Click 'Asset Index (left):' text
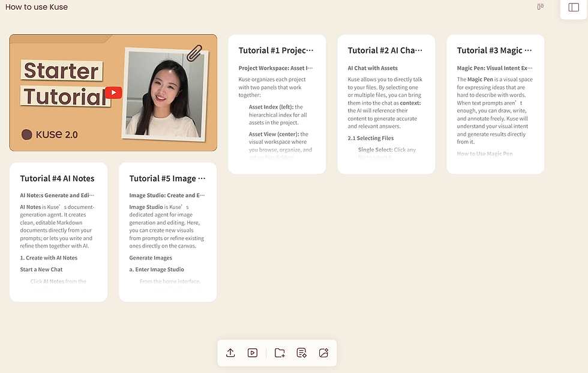Screen dimensions: 588x373 tap(271, 107)
